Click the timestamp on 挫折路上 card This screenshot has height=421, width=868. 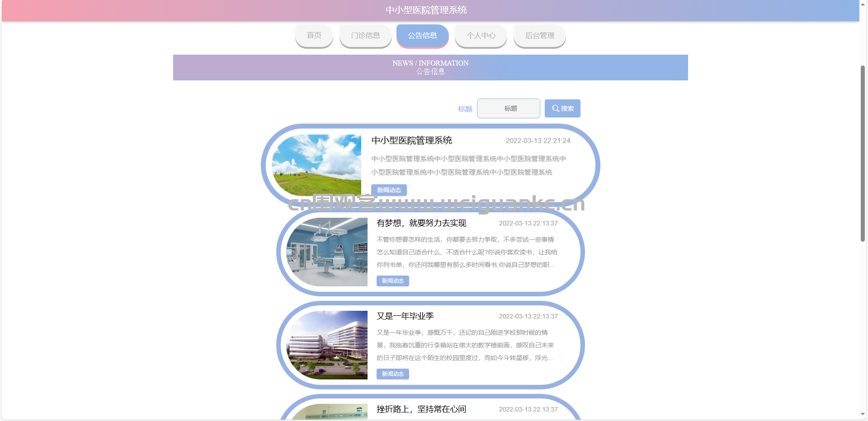[528, 409]
